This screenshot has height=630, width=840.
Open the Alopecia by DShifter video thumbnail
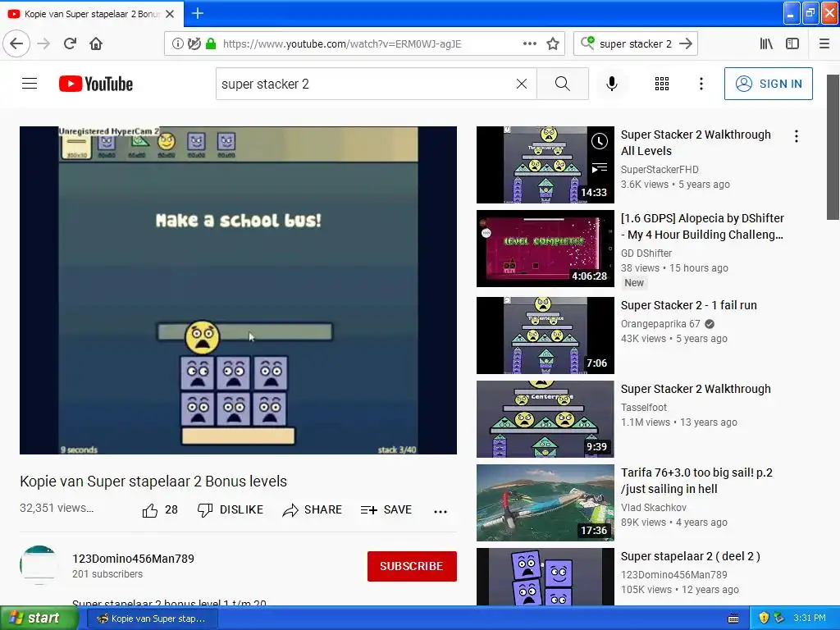tap(545, 249)
